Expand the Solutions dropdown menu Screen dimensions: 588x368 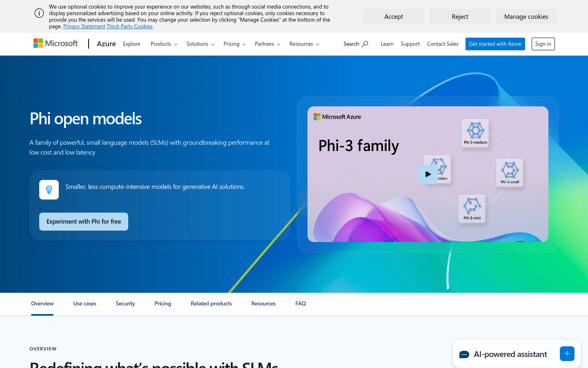click(x=200, y=44)
